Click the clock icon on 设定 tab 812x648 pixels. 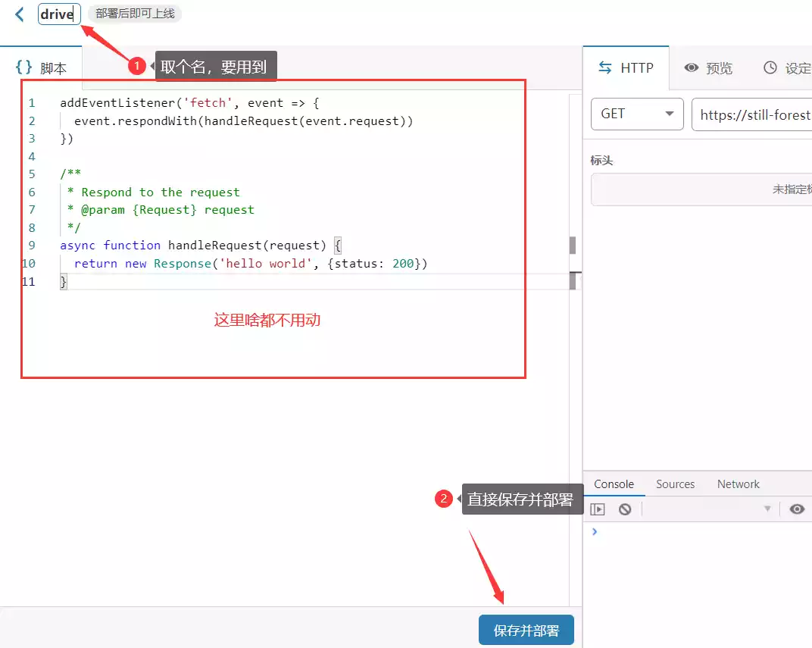[770, 67]
